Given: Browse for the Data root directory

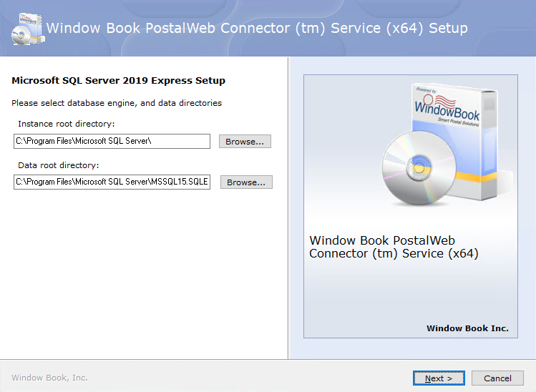Looking at the screenshot, I should [x=246, y=182].
